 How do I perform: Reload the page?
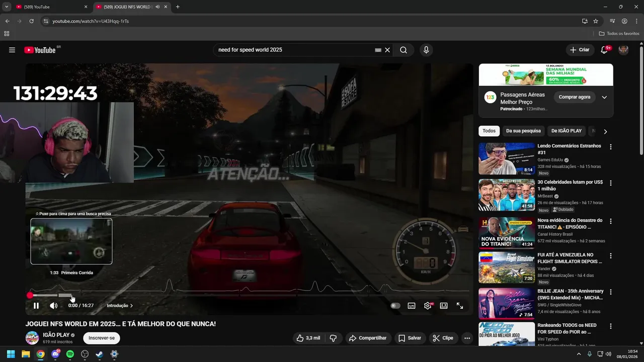(31, 21)
